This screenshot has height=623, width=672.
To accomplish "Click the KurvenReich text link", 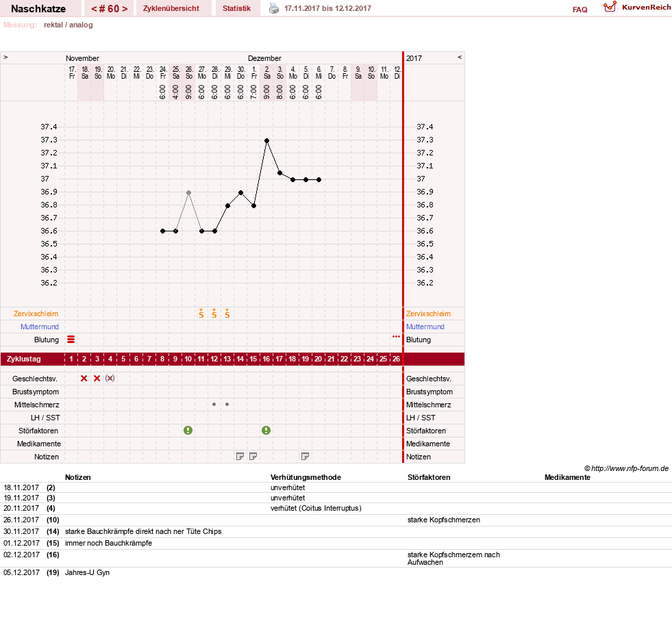I will coord(646,8).
